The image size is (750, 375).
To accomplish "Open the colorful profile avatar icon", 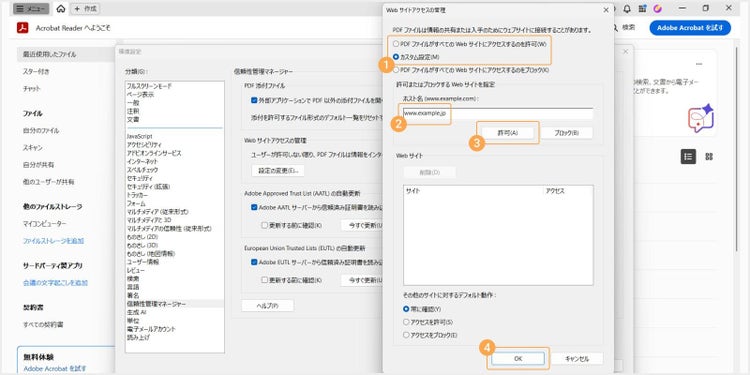I will tap(658, 9).
